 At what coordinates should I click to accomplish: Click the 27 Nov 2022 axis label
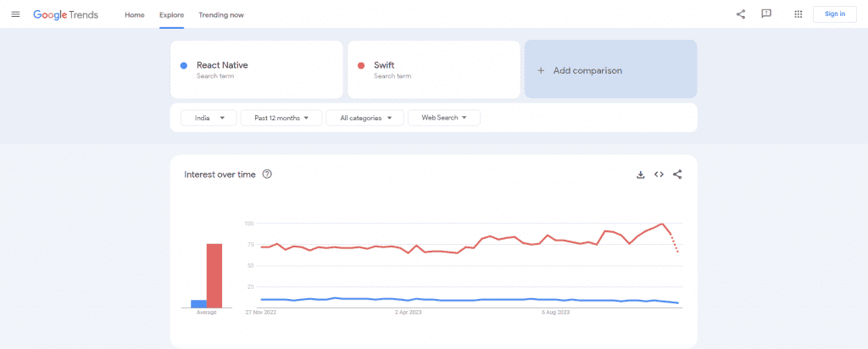261,313
